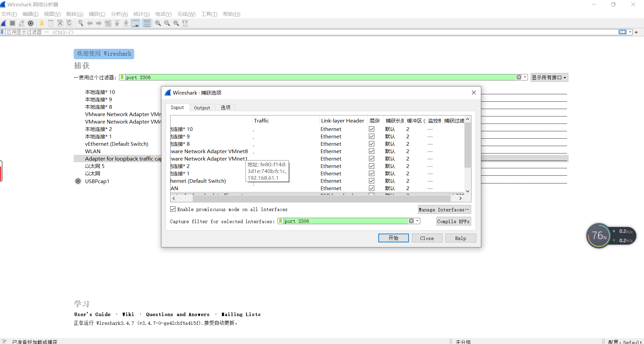Toggle auto-scroll during live capture icon
Image resolution: width=644 pixels, height=344 pixels.
136,23
